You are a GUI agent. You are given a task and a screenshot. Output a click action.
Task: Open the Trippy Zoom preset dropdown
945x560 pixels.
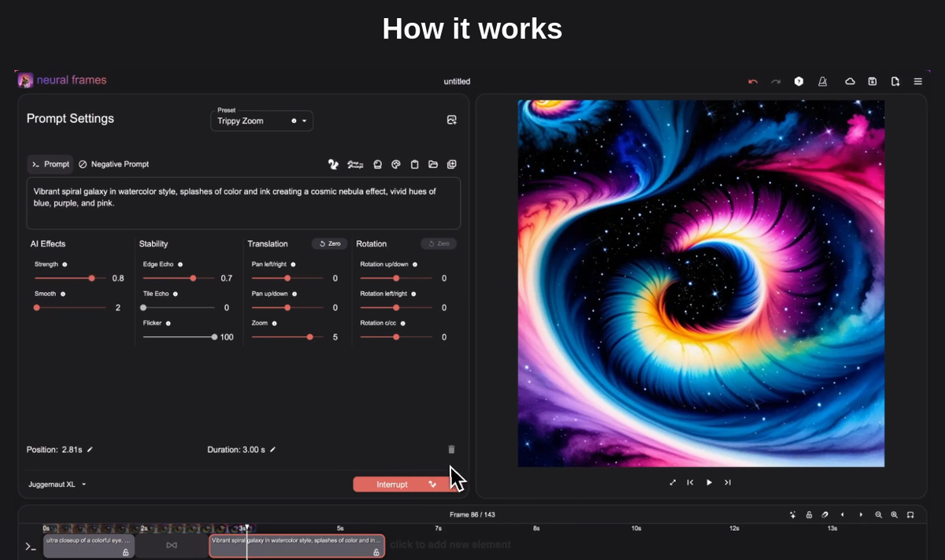pyautogui.click(x=261, y=120)
